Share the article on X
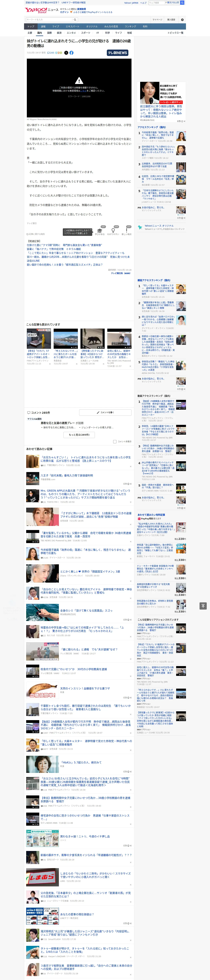Screen dimensions: 210x980 click(x=66, y=53)
